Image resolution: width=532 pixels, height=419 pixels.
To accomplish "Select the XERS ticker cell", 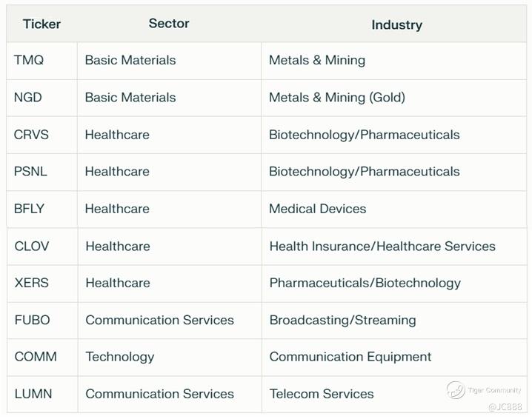I will point(30,283).
